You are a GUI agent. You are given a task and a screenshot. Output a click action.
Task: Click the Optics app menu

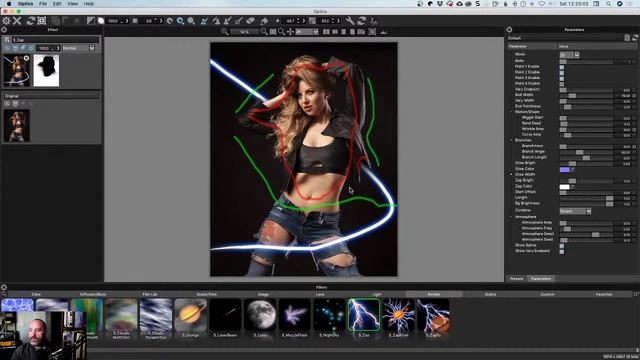25,4
